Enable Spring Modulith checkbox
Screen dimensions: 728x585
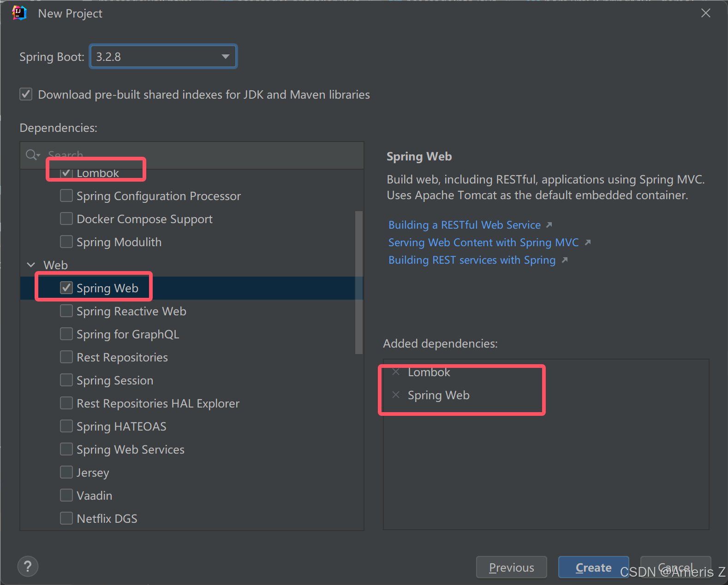[66, 242]
